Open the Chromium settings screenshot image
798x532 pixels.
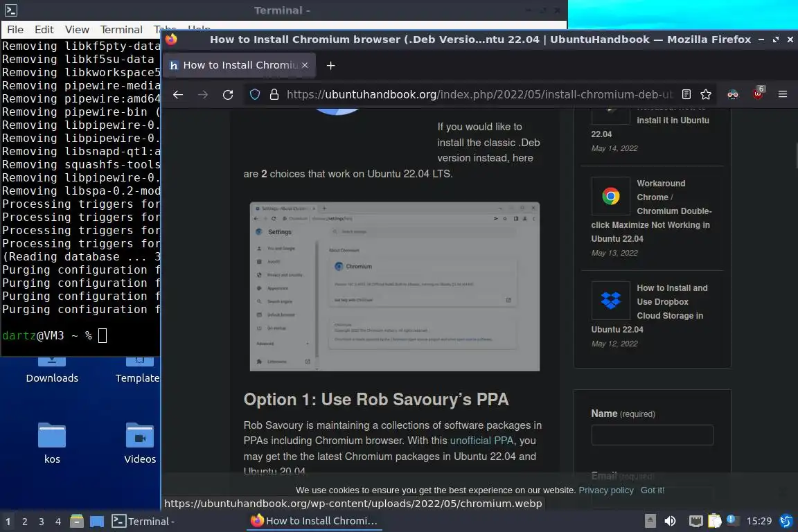tap(394, 287)
